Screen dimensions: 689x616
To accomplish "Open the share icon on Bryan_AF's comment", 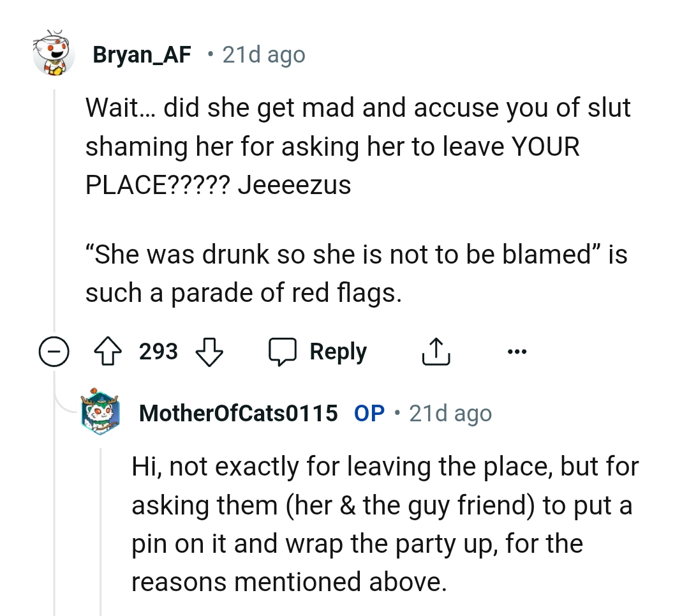I will 436,350.
